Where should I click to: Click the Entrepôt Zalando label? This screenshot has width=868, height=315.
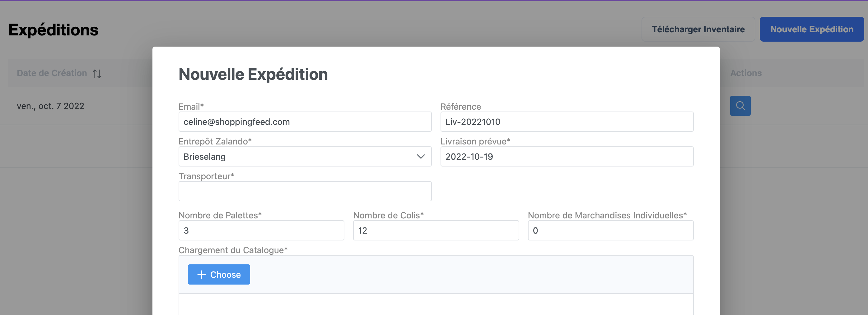(x=215, y=141)
